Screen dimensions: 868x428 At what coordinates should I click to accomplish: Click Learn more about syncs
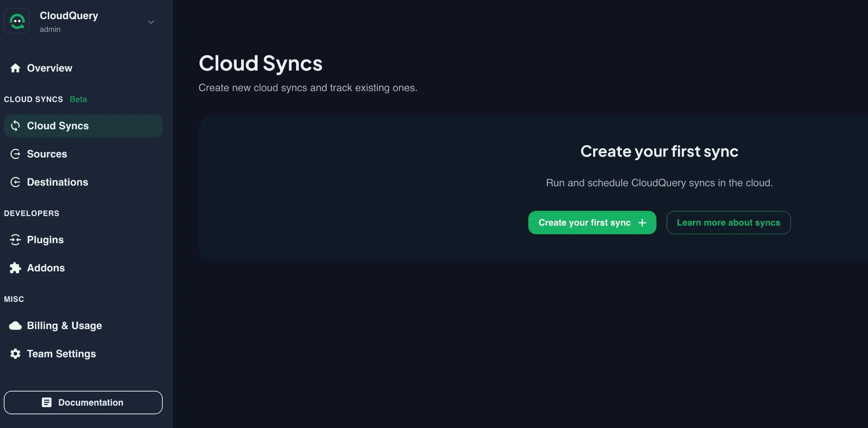coord(728,223)
